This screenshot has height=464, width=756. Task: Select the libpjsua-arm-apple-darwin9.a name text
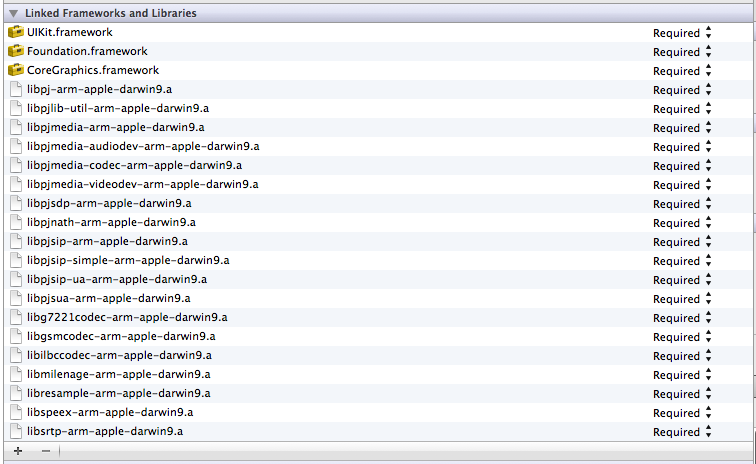[108, 299]
